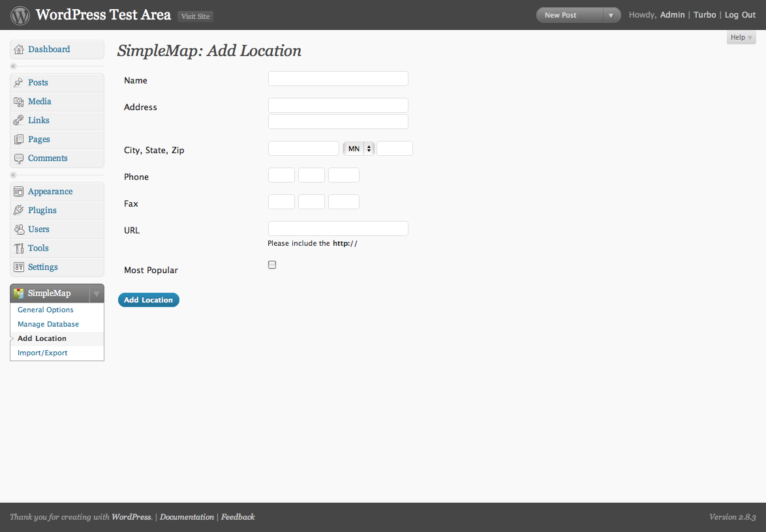The image size is (766, 532).
Task: Click the Links chain icon
Action: pyautogui.click(x=18, y=120)
